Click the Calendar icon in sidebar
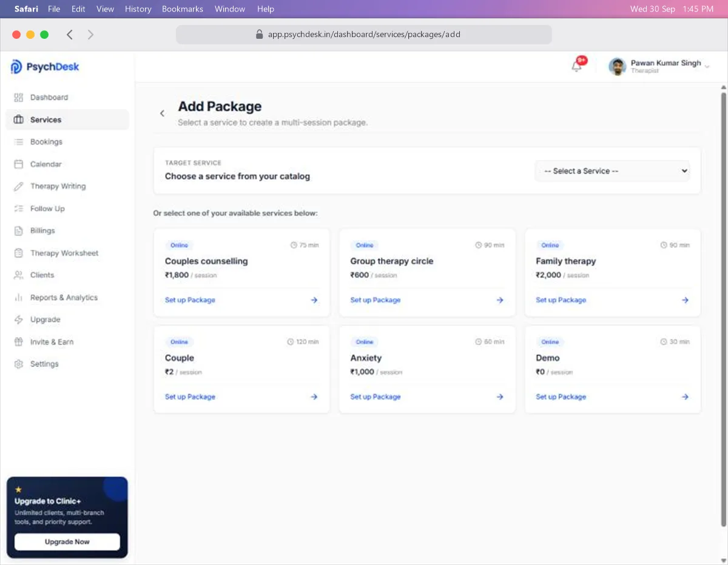 tap(18, 164)
